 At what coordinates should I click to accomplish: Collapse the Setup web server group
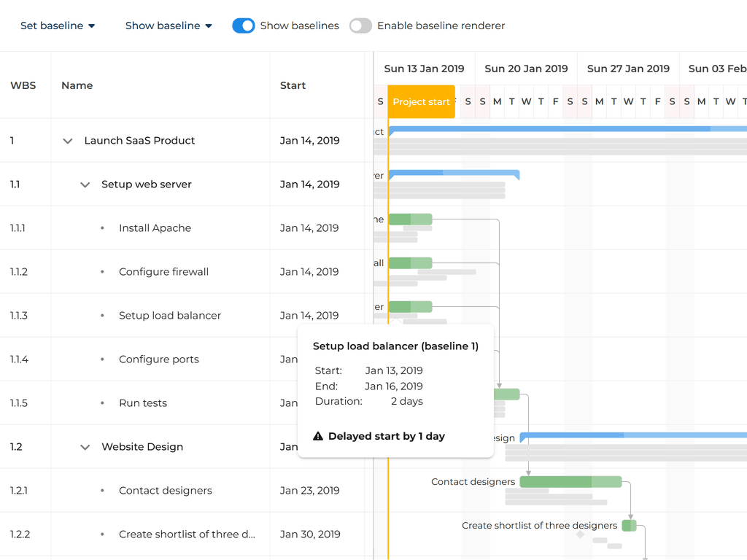[x=85, y=184]
